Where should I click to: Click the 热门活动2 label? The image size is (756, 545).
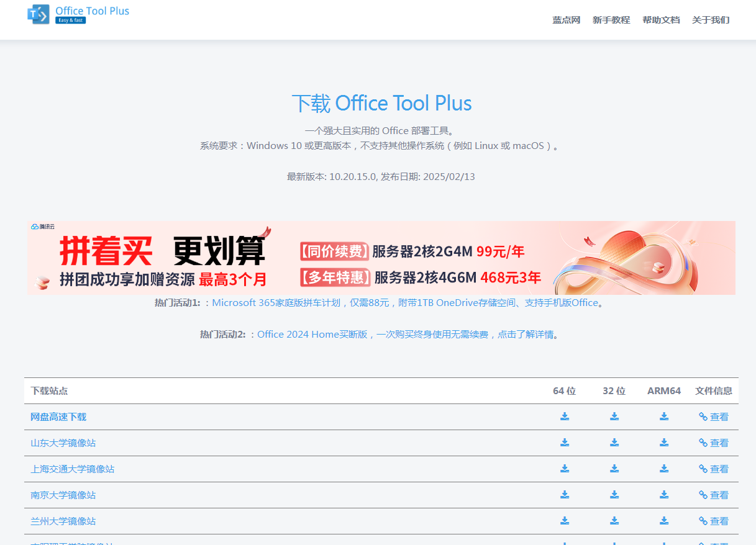coord(223,335)
